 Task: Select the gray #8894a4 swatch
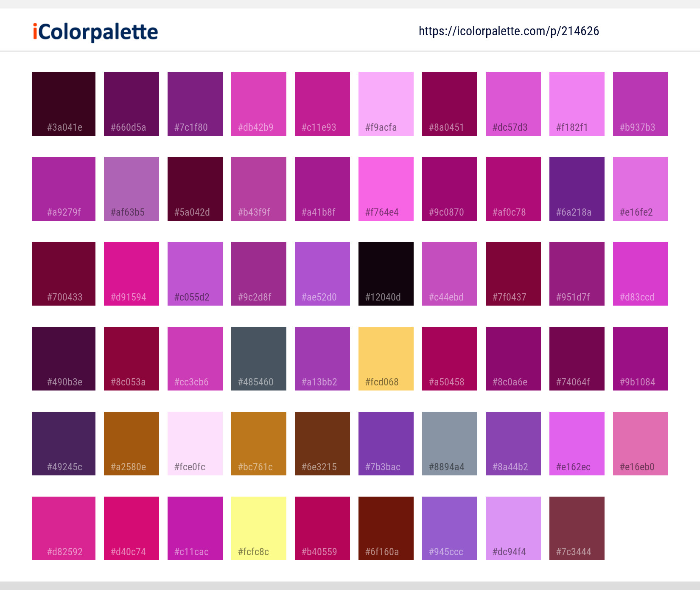[450, 444]
